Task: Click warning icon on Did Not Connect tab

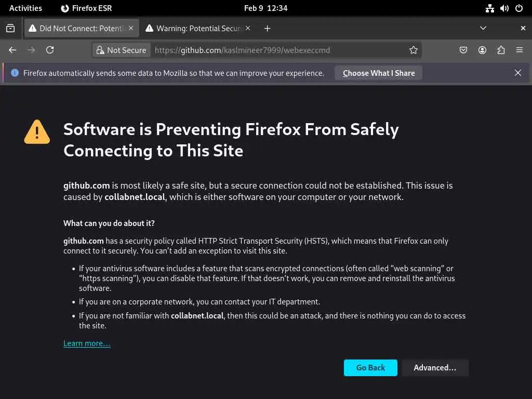Action: (33, 29)
